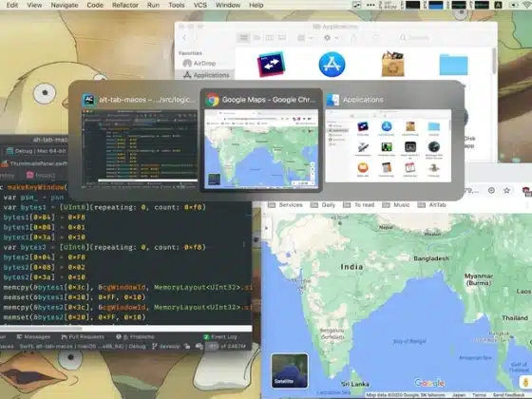The image size is (532, 399).
Task: Open Finder action gear dropdown
Action: point(331,38)
